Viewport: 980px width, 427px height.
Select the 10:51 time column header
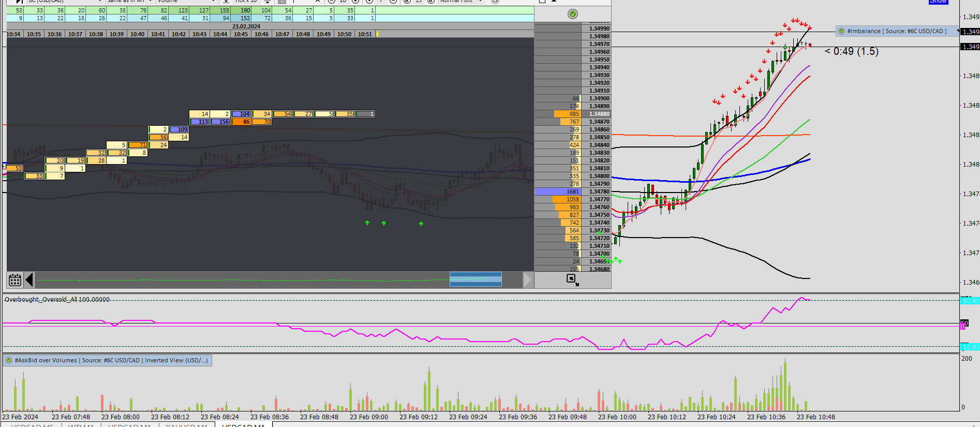tap(365, 34)
